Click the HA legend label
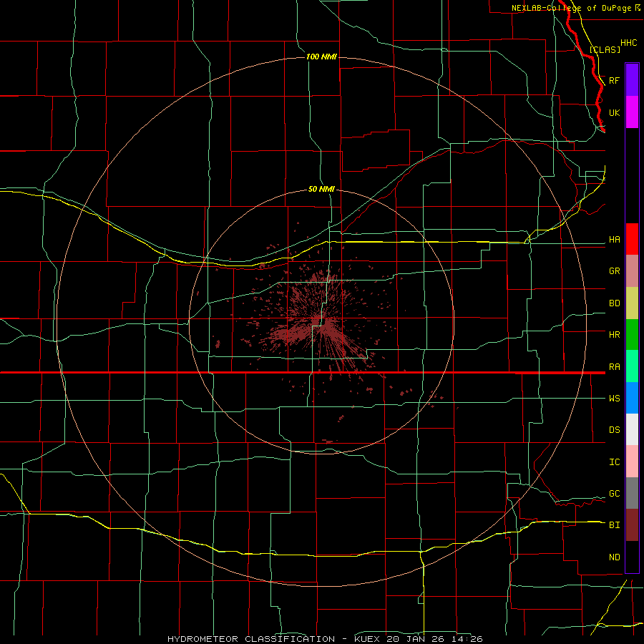644x644 pixels. [x=614, y=240]
